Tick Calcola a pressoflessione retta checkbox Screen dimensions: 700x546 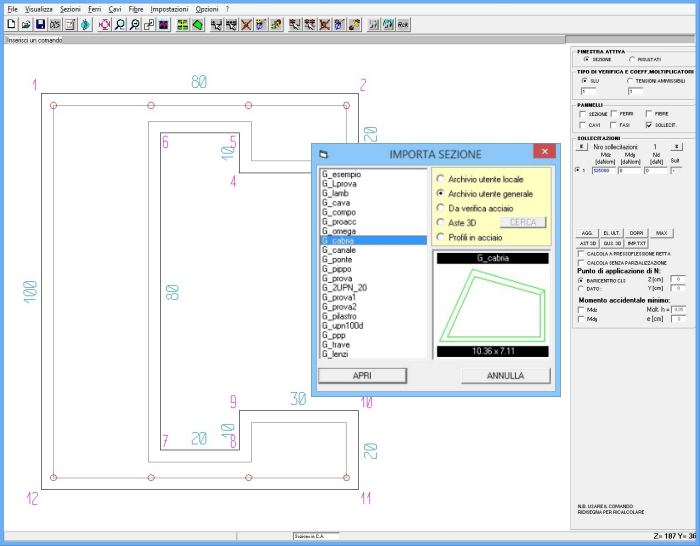(x=583, y=254)
